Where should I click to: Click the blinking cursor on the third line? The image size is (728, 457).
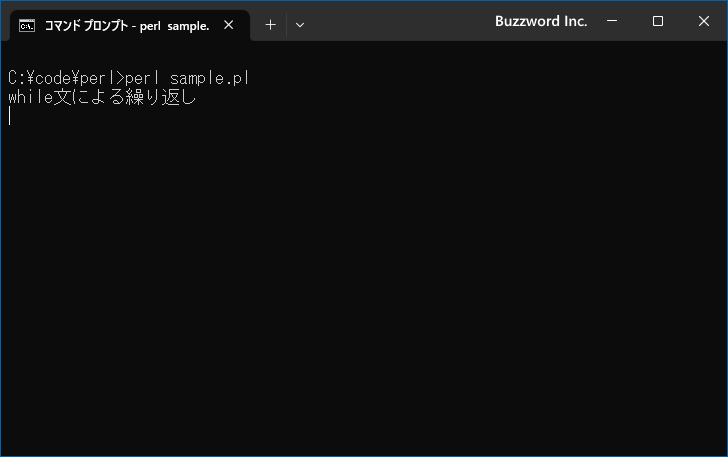pos(10,116)
